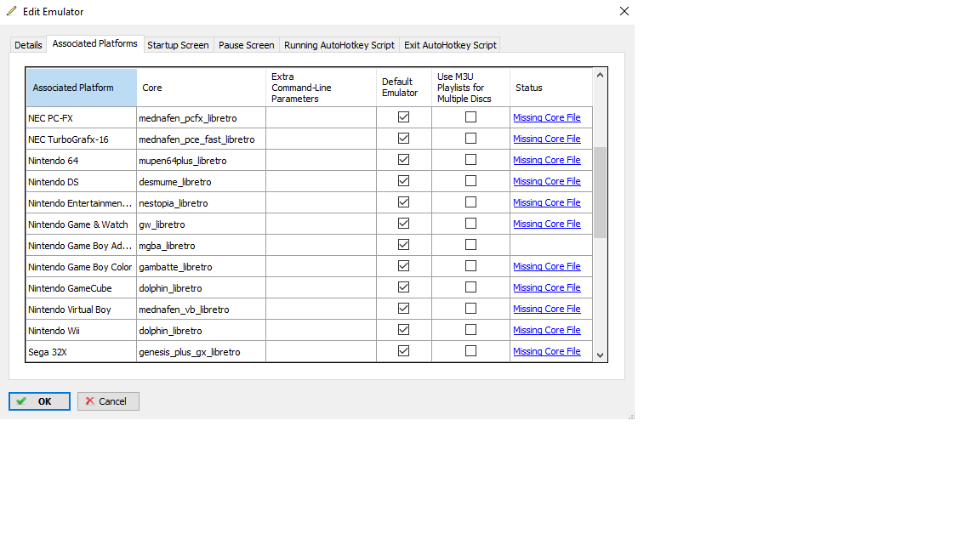Enable M3U Playlists for Sega 32X
Image resolution: width=980 pixels, height=551 pixels.
point(470,351)
